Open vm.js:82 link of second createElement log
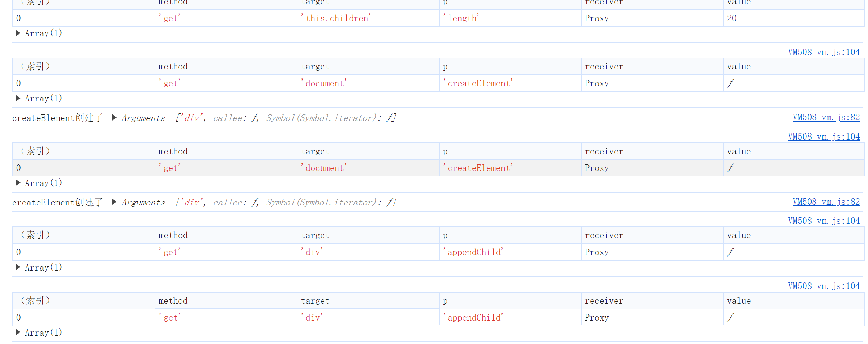This screenshot has height=344, width=868. (x=826, y=202)
